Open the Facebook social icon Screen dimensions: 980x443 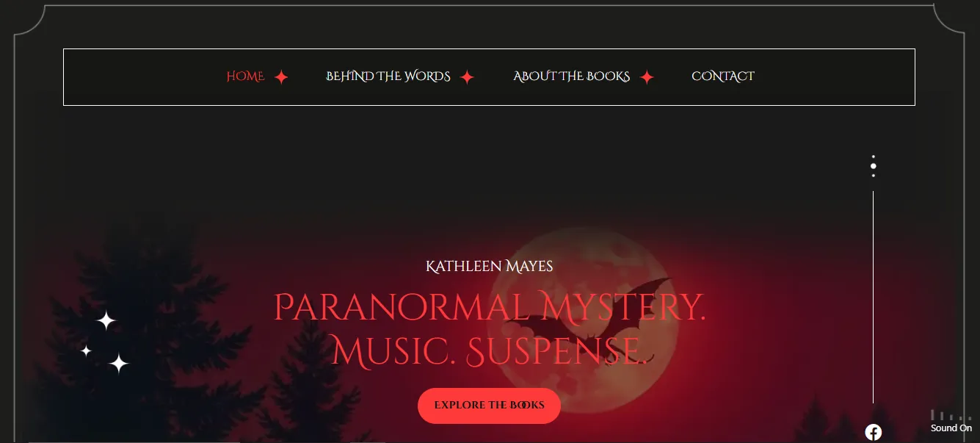coord(873,432)
